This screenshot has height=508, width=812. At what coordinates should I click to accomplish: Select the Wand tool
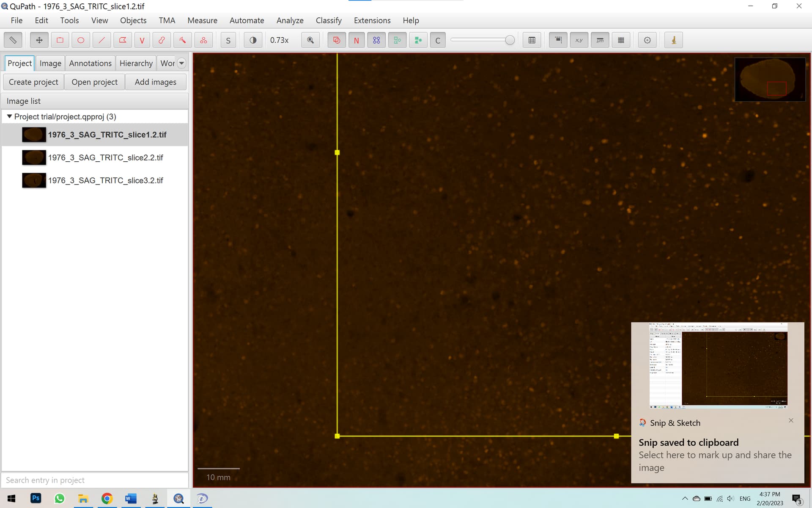tap(182, 40)
